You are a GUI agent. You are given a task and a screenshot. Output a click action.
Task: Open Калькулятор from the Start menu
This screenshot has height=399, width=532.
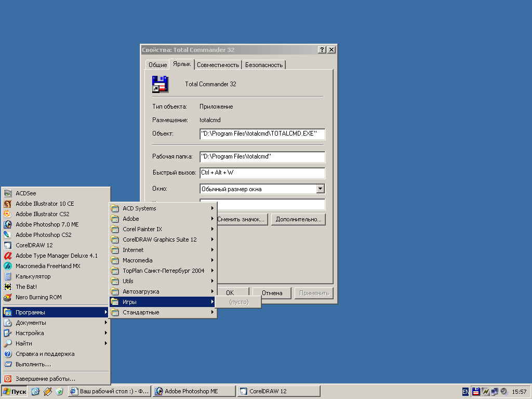(x=56, y=276)
